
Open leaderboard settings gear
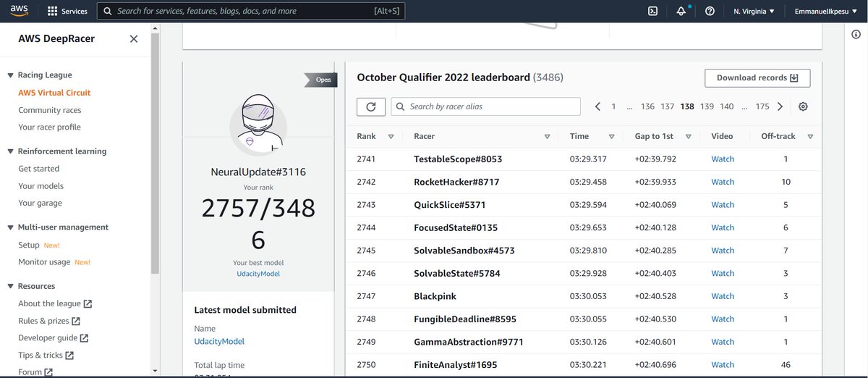(803, 106)
